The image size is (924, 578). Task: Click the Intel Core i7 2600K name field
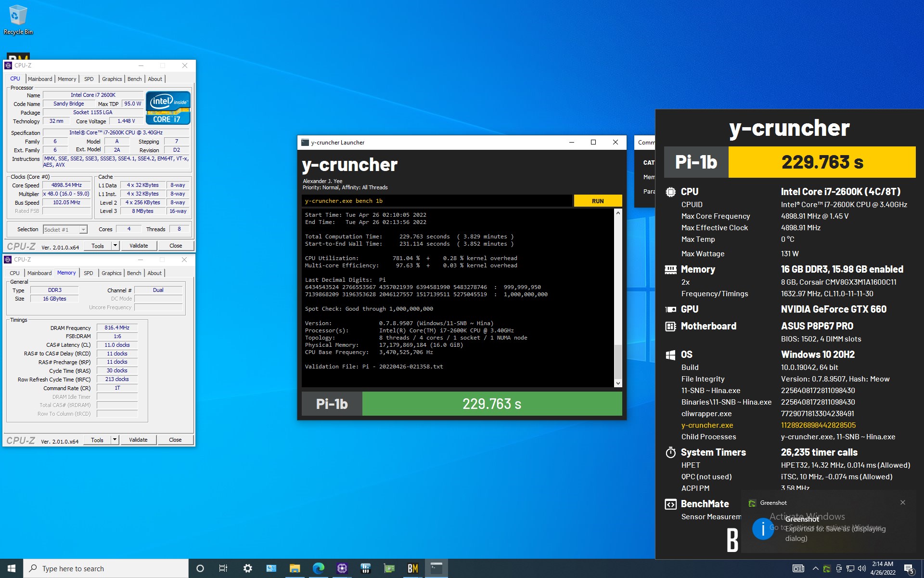(x=93, y=95)
